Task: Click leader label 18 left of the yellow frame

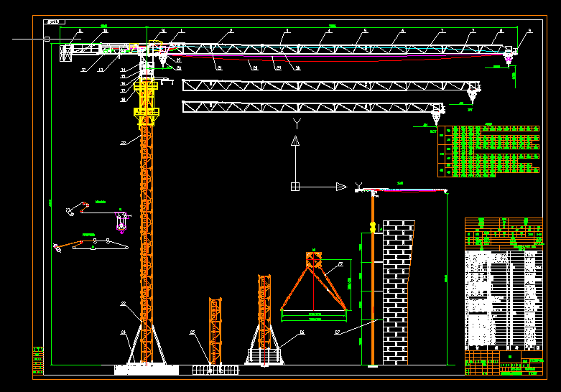Action: [x=123, y=100]
